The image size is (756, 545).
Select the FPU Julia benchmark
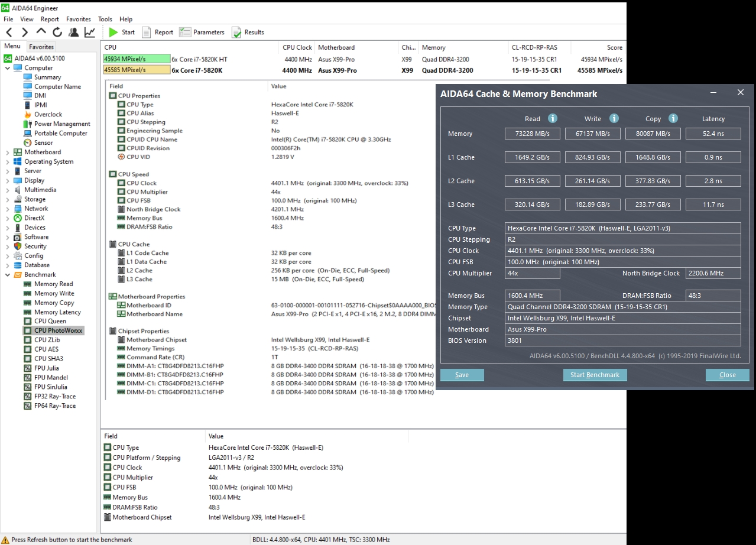46,368
